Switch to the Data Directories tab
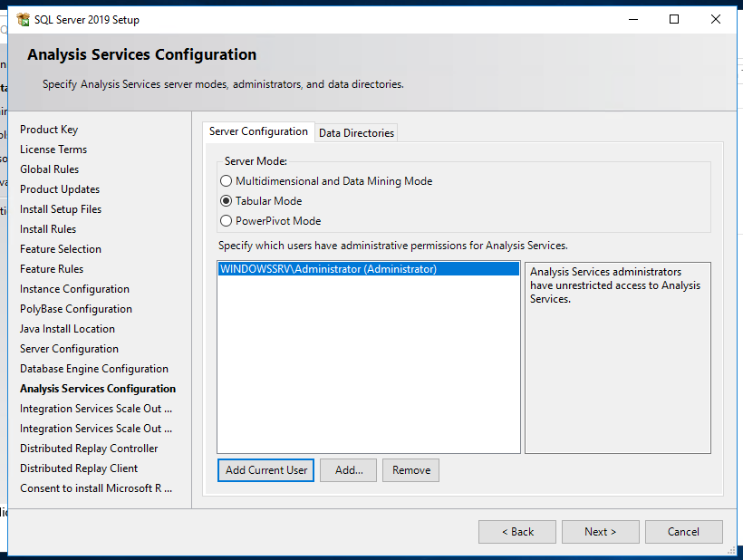The height and width of the screenshot is (560, 743). pyautogui.click(x=356, y=133)
